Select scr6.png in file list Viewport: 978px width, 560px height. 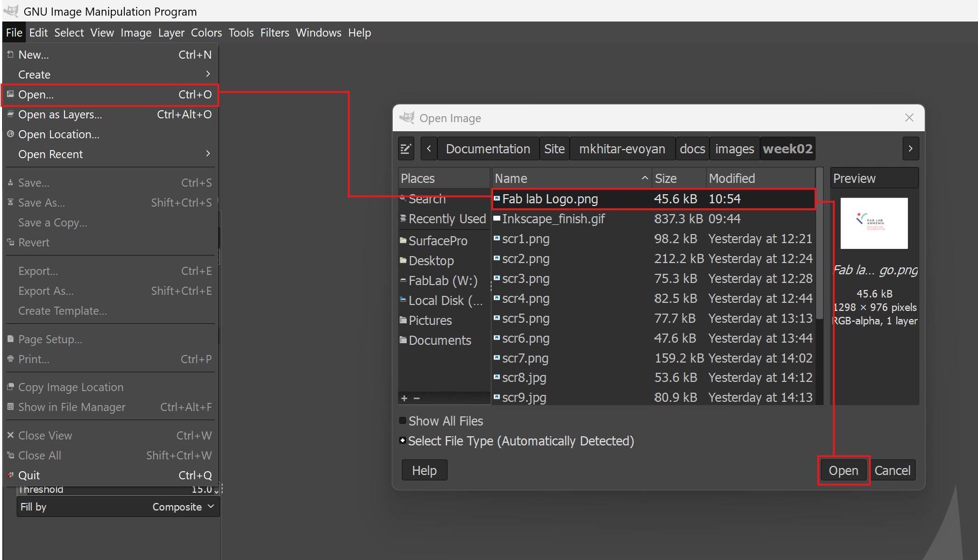(x=654, y=338)
